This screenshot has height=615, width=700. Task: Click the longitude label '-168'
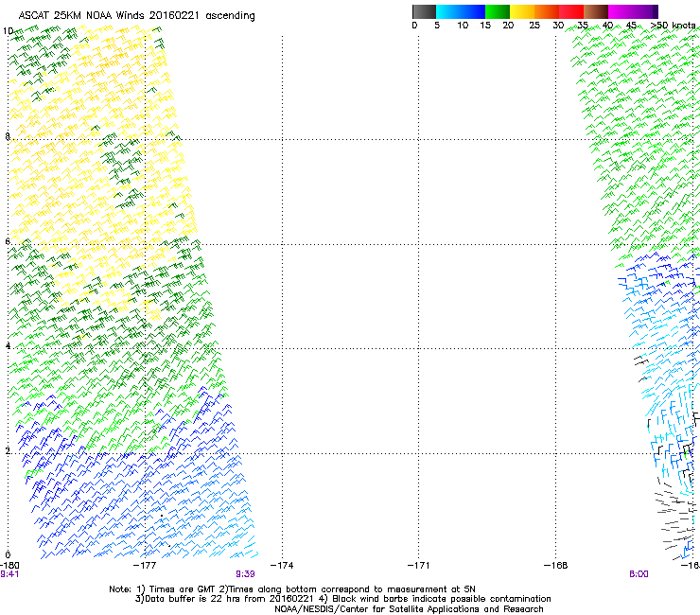coord(556,566)
